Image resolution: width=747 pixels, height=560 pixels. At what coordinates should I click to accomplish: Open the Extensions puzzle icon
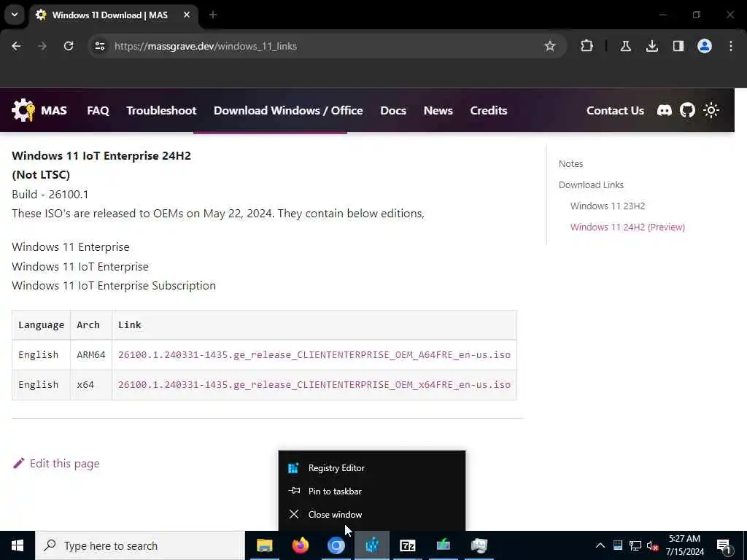(587, 46)
